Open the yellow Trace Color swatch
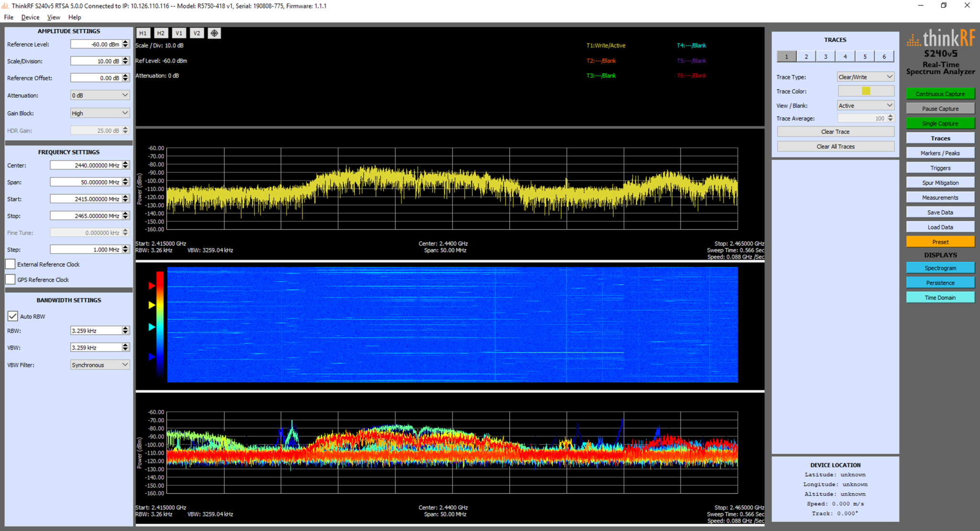The image size is (980, 531). (x=865, y=90)
